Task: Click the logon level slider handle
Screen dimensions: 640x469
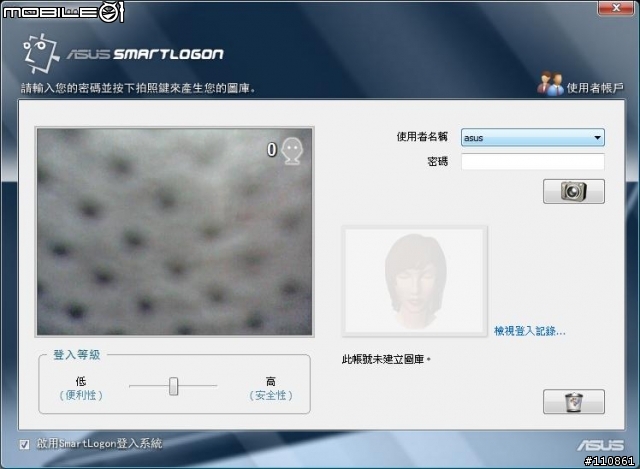Action: (173, 386)
